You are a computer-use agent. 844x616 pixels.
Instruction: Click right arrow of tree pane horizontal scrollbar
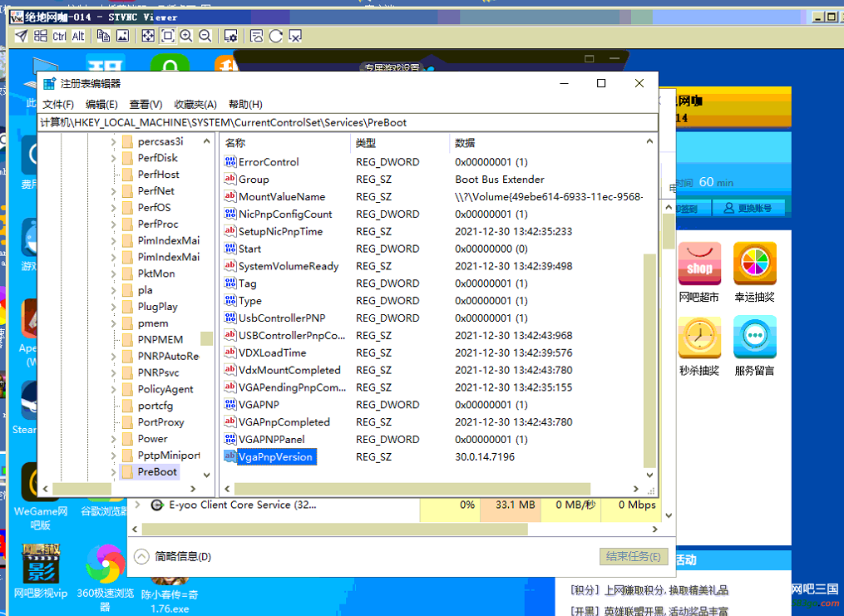coord(193,489)
